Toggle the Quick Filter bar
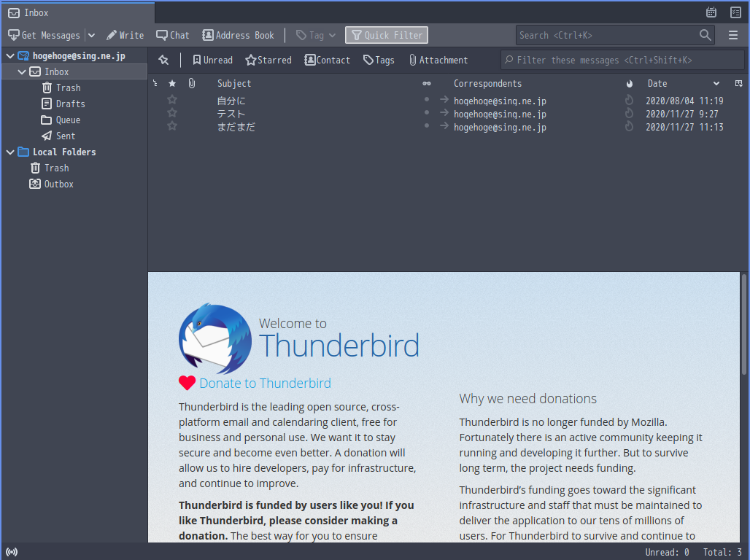The height and width of the screenshot is (560, 750). tap(387, 35)
